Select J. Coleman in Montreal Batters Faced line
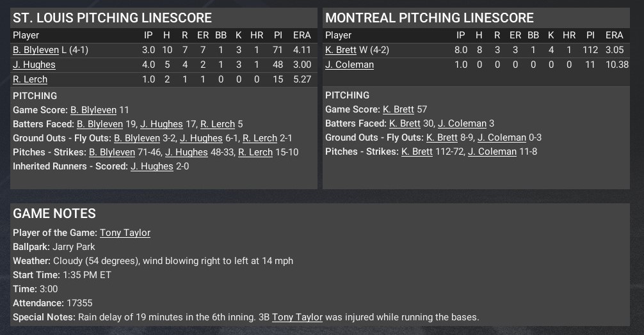 (x=462, y=123)
